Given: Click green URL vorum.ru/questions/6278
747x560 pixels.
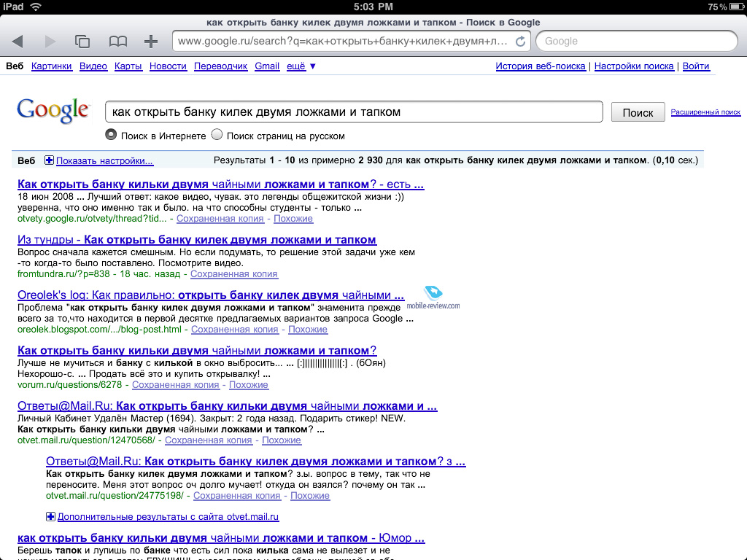Looking at the screenshot, I should 69,385.
